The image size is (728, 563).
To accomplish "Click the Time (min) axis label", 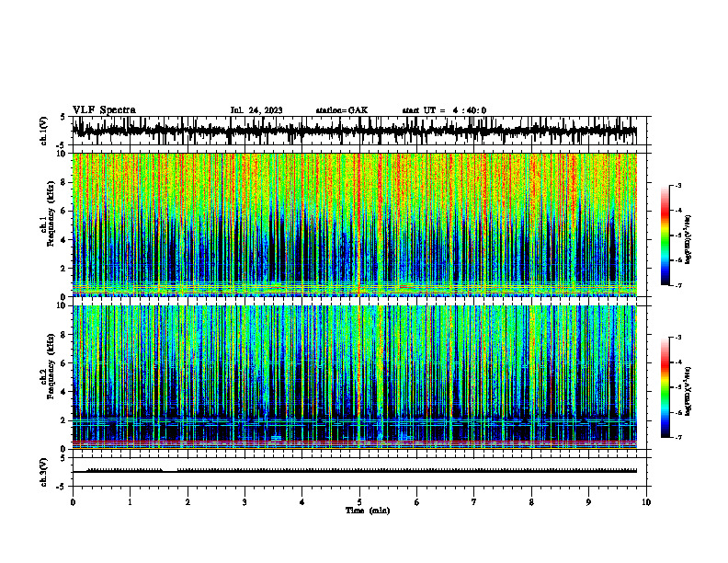I will (x=368, y=511).
